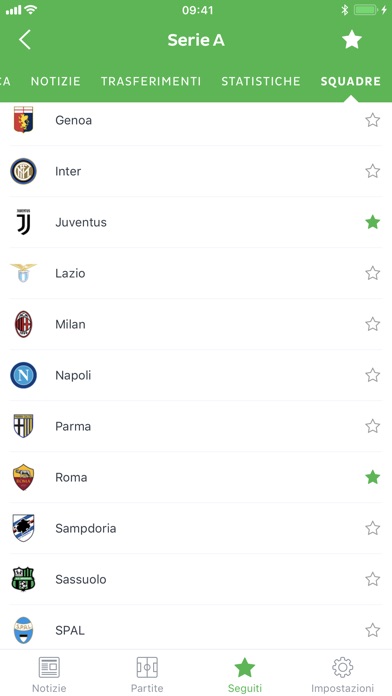Switch to the Trasferimenti tab
The height and width of the screenshot is (696, 392).
pyautogui.click(x=151, y=81)
